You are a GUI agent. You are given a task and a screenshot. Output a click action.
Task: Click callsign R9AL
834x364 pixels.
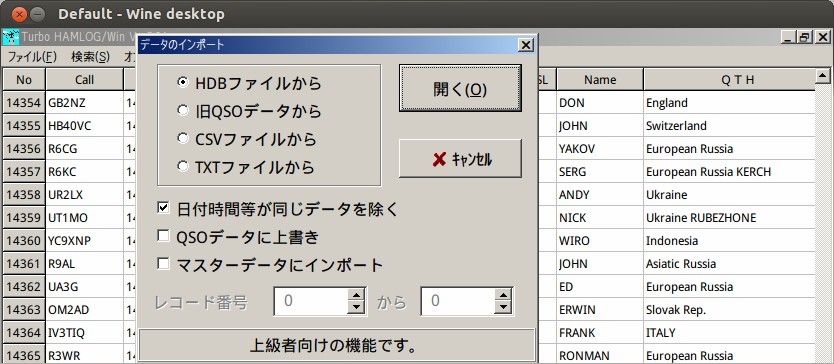[x=85, y=264]
